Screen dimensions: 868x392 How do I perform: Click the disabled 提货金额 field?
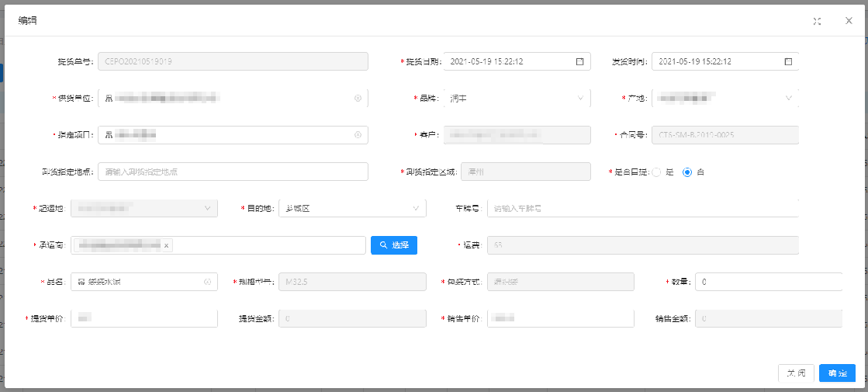pyautogui.click(x=353, y=318)
